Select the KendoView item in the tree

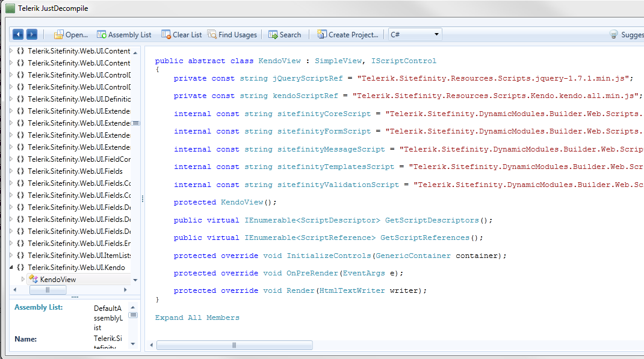coord(58,280)
